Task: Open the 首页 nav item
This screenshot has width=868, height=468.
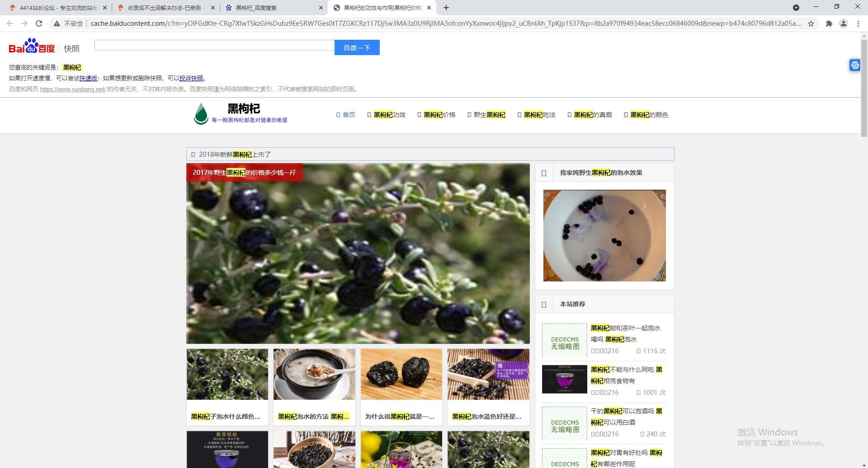Action: coord(346,115)
